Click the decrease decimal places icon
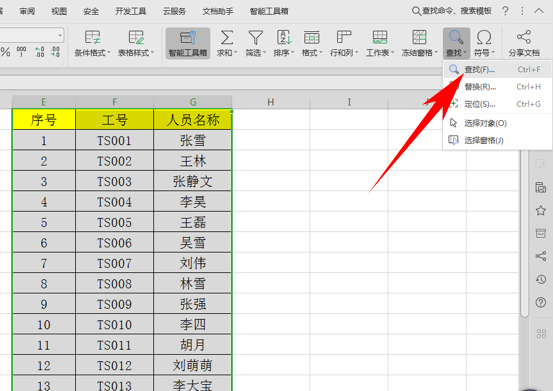Viewport: 554px width, 391px height. 55,52
